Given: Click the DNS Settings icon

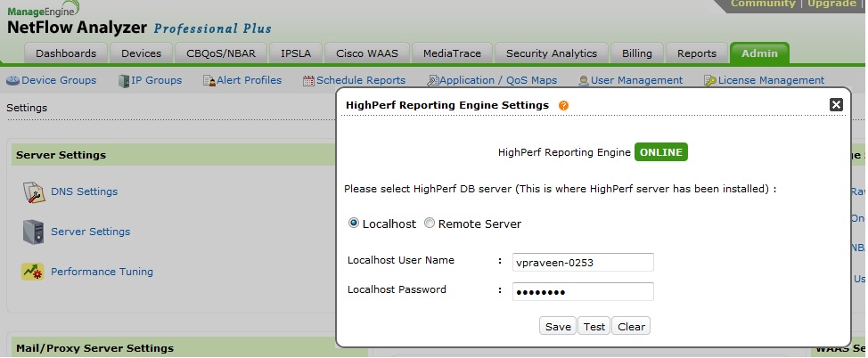Looking at the screenshot, I should (33, 191).
